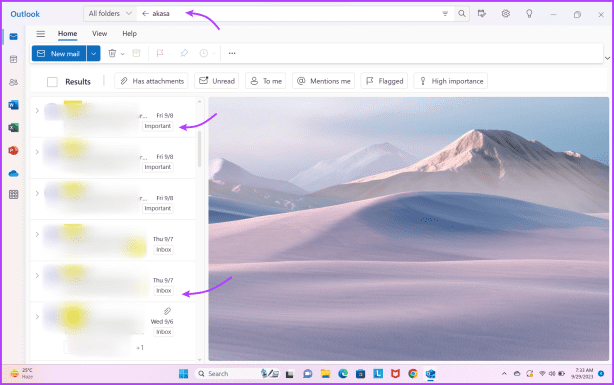Open the All folders search scope dropdown
The width and height of the screenshot is (614, 385).
[x=110, y=14]
